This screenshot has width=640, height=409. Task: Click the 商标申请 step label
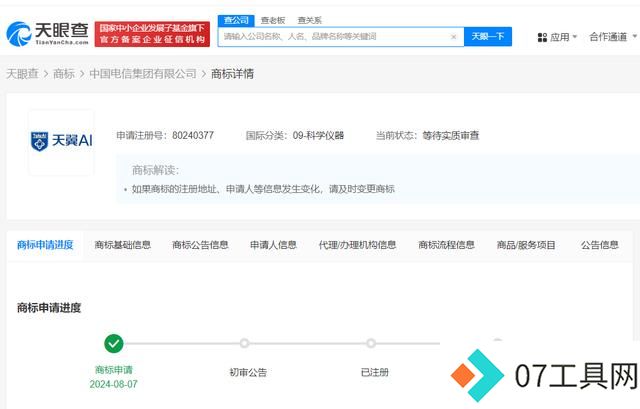point(114,370)
